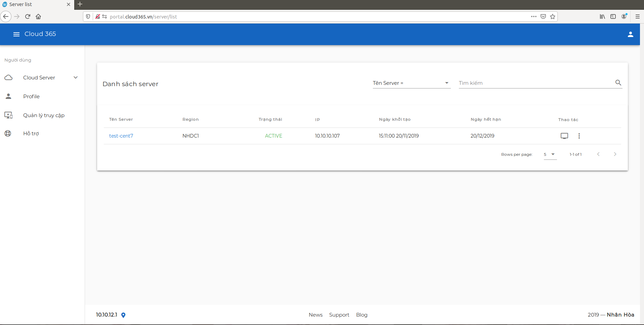Open Quản lý truy cập menu item

point(42,115)
